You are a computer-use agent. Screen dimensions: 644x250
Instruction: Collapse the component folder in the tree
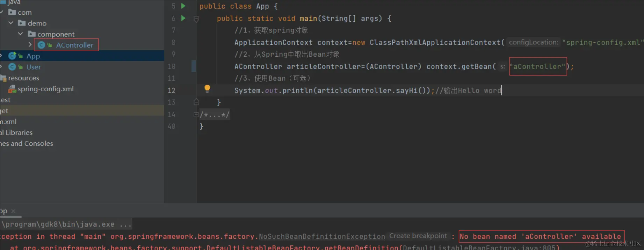coord(20,34)
